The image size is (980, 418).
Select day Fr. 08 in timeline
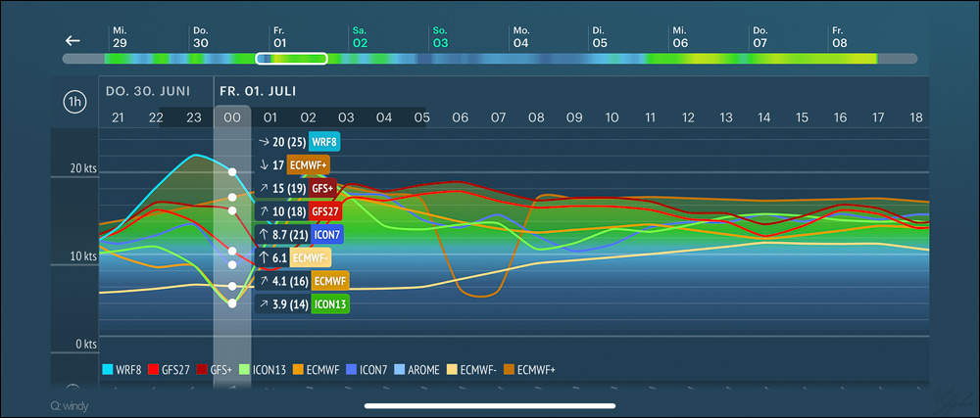click(840, 37)
